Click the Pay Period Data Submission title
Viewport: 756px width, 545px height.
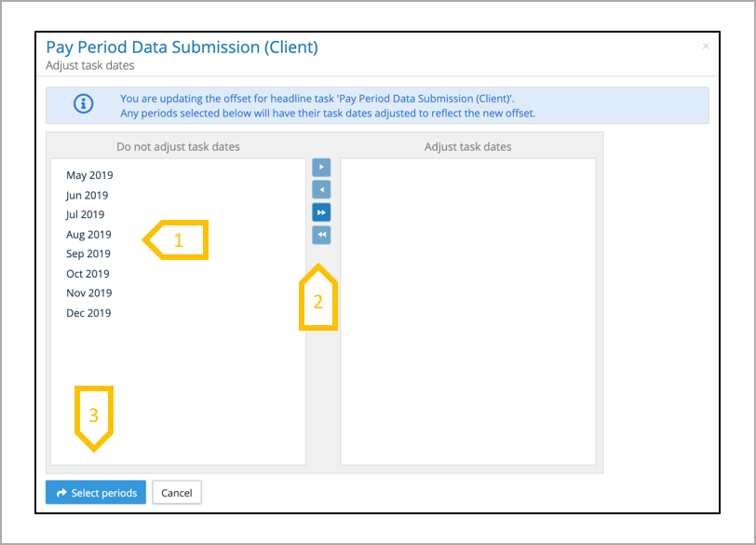[x=182, y=47]
